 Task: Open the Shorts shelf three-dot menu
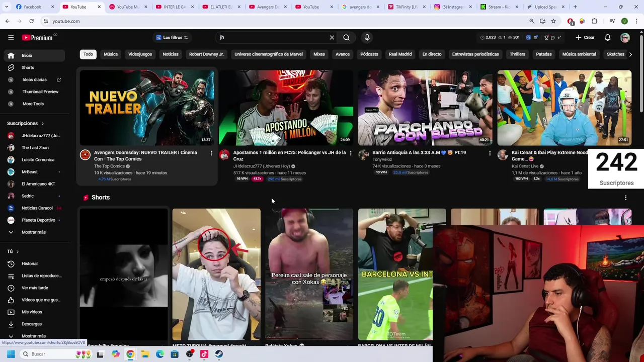(625, 198)
